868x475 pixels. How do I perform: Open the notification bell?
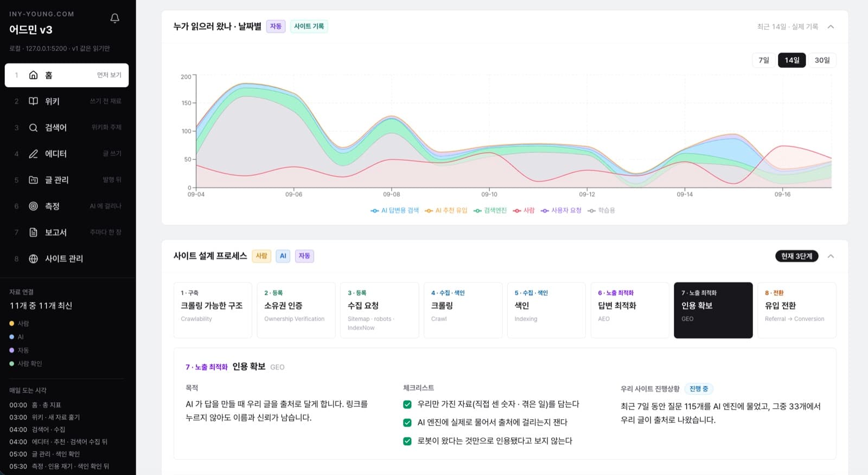pos(114,18)
